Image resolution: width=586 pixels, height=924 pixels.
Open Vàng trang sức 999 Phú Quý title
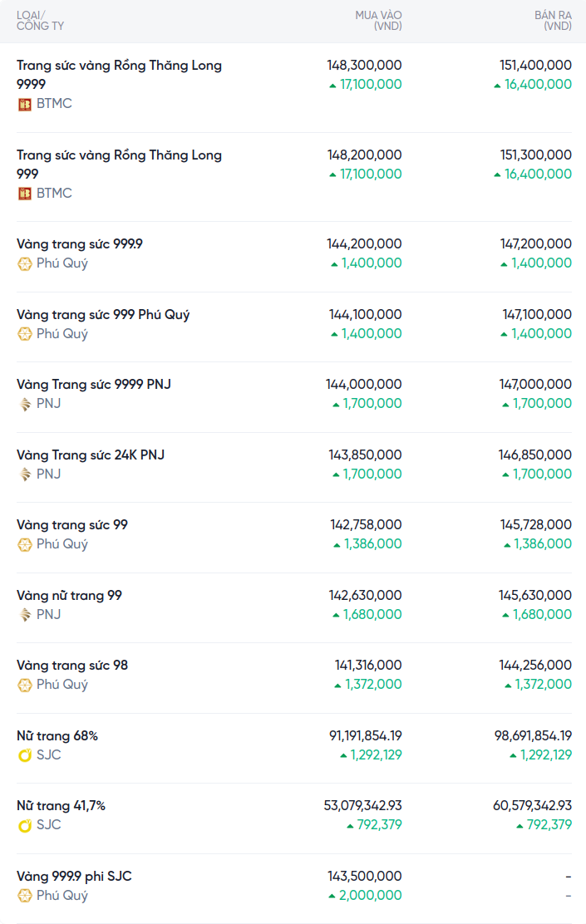coord(103,315)
